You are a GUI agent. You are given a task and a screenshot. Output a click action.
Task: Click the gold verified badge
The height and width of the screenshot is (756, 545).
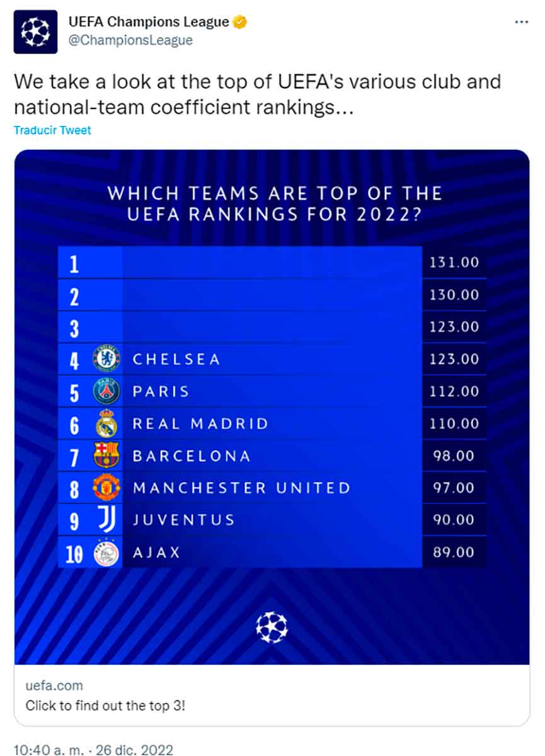pyautogui.click(x=239, y=23)
